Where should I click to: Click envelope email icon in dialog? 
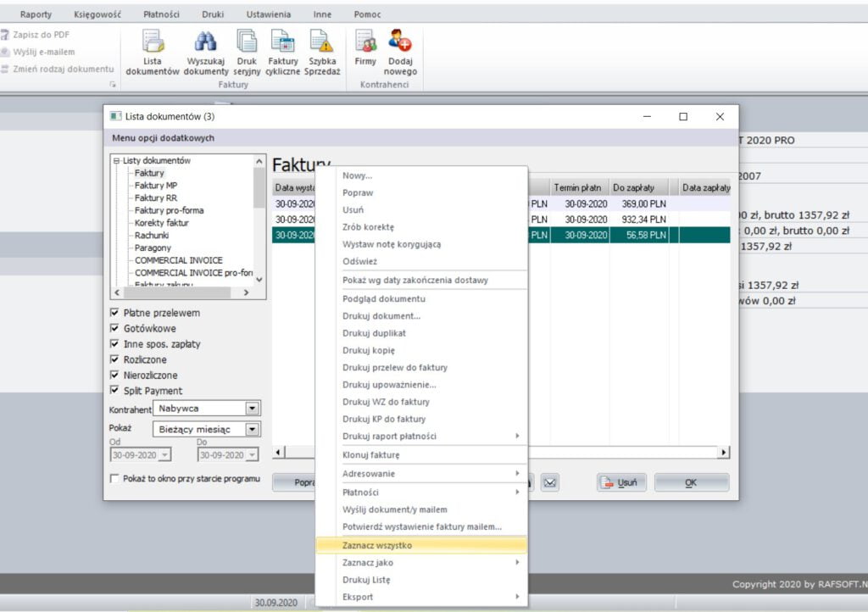click(x=550, y=482)
